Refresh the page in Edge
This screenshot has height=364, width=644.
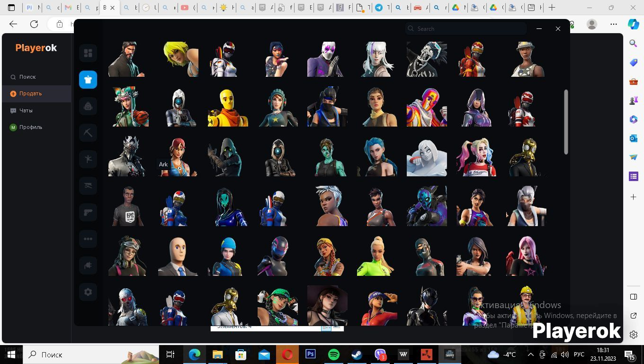[34, 24]
